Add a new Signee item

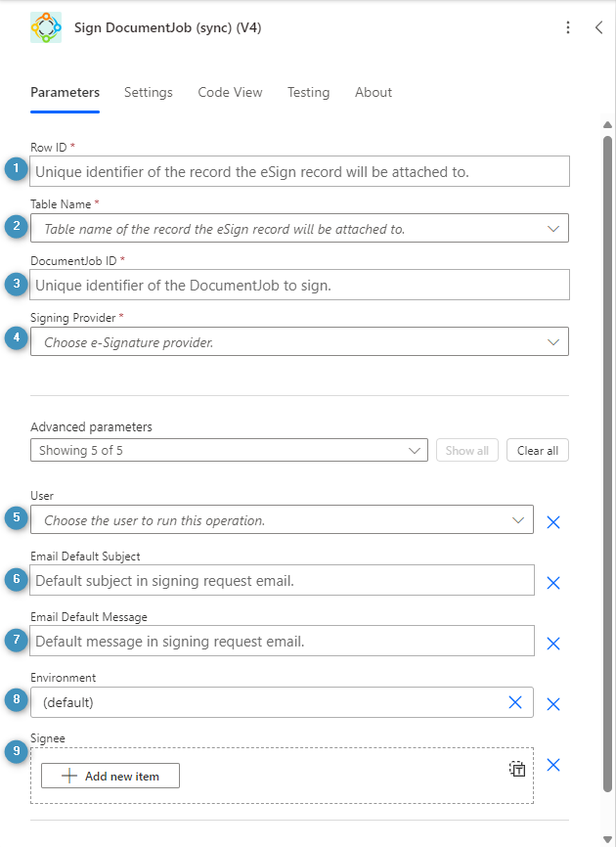coord(110,776)
